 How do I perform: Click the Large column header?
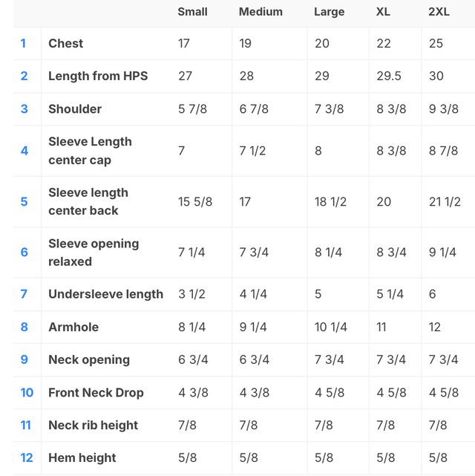(329, 12)
